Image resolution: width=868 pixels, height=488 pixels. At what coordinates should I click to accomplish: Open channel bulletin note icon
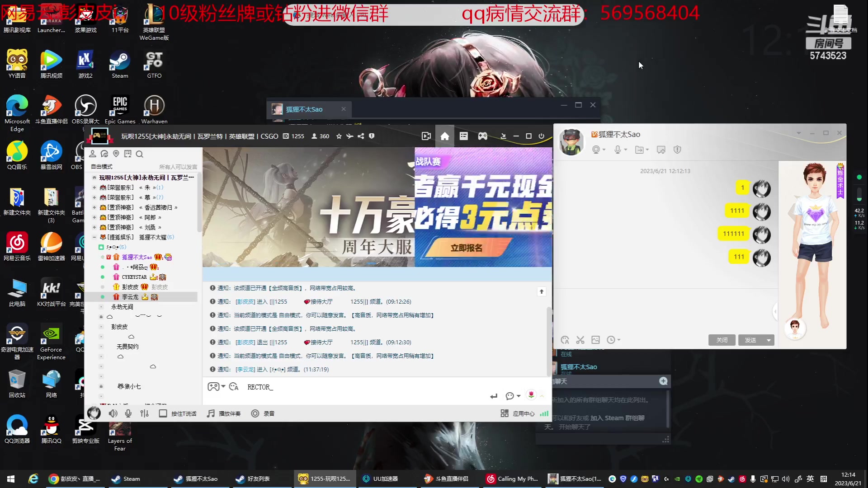click(128, 154)
